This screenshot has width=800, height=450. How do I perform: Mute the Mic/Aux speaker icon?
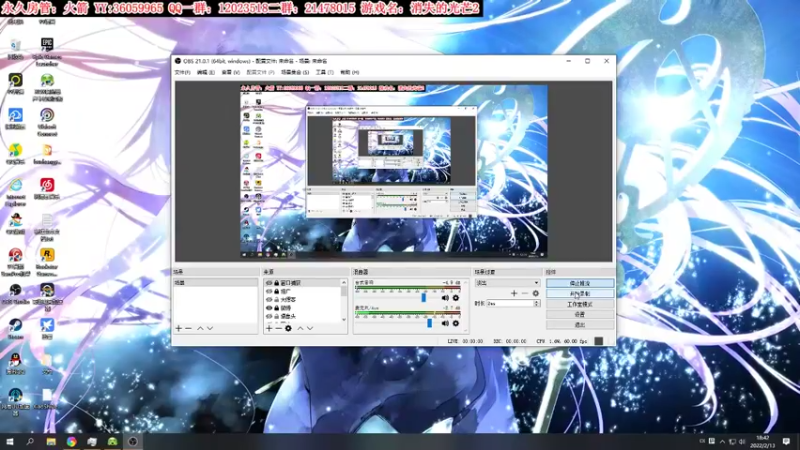coord(445,323)
